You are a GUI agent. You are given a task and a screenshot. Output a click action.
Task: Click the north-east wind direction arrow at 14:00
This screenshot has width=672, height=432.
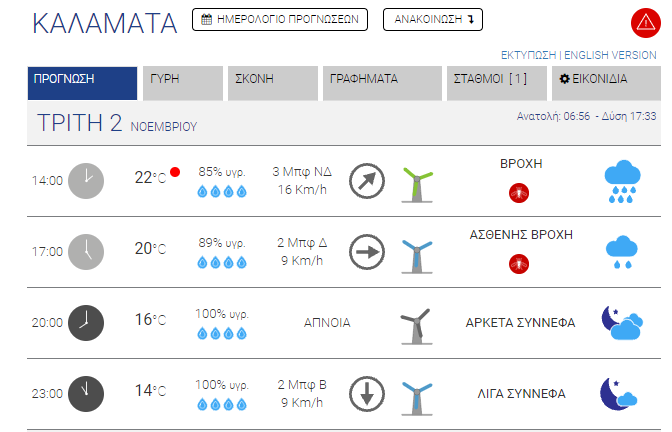(366, 181)
